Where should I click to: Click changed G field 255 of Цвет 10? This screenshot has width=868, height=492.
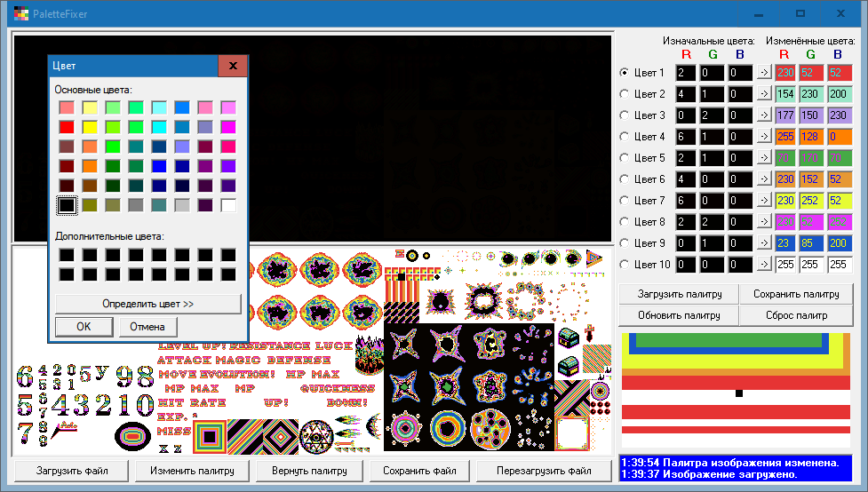click(x=810, y=265)
